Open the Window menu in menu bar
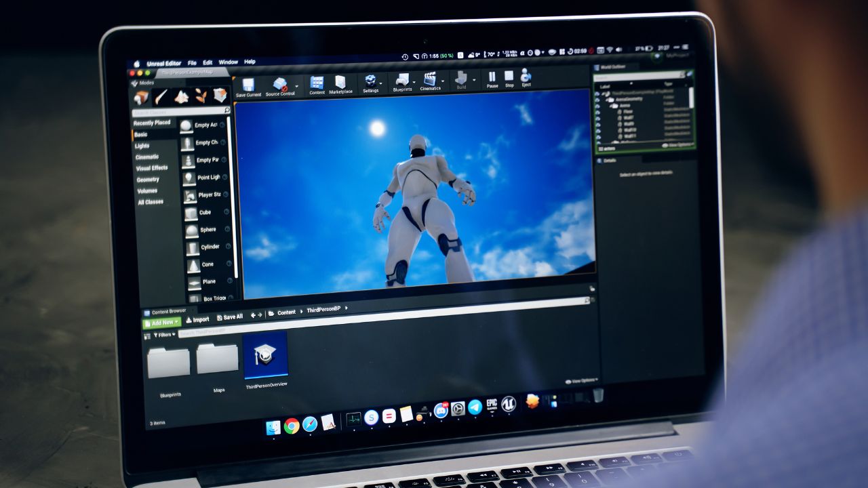This screenshot has width=868, height=488. [x=228, y=62]
